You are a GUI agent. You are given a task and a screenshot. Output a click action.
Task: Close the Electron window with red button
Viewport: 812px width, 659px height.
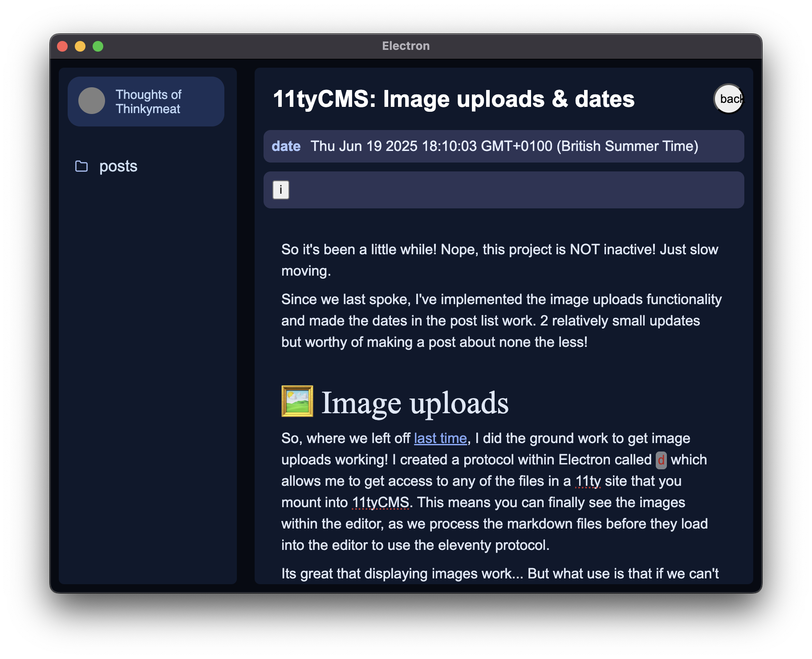63,46
